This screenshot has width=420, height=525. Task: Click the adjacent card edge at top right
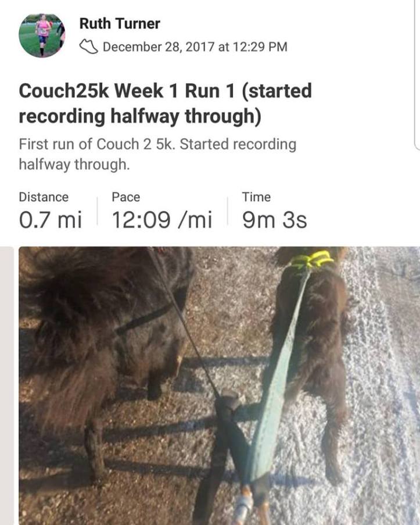[x=417, y=74]
